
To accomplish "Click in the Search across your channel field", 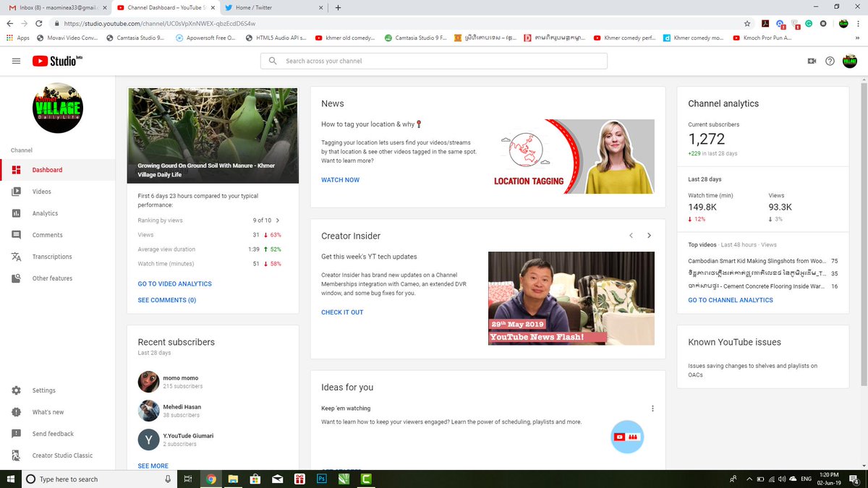I will click(434, 61).
